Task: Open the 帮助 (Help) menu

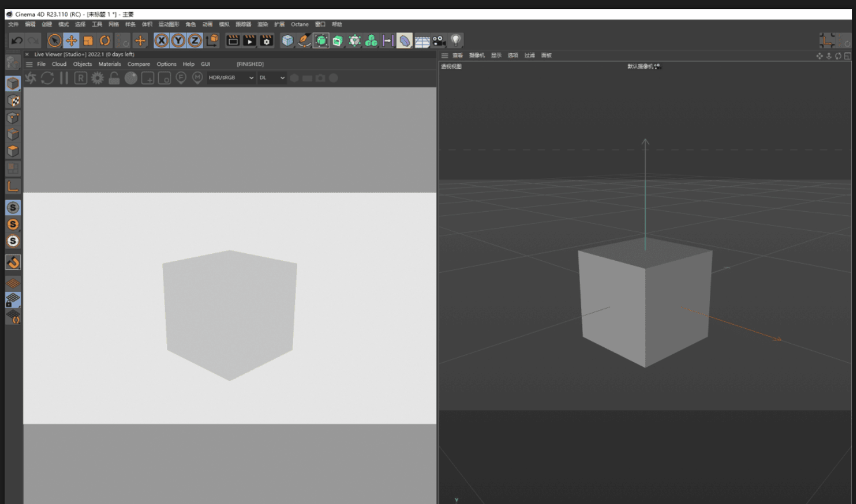Action: [x=337, y=24]
